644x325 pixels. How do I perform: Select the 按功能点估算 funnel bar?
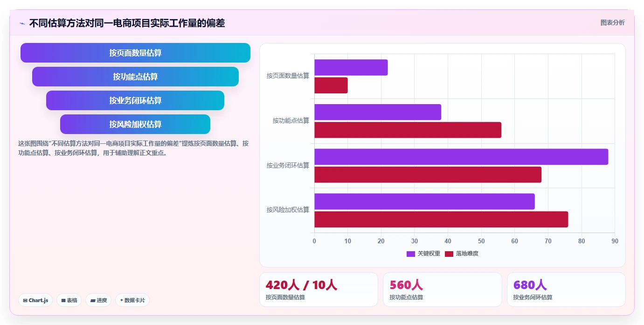click(135, 77)
